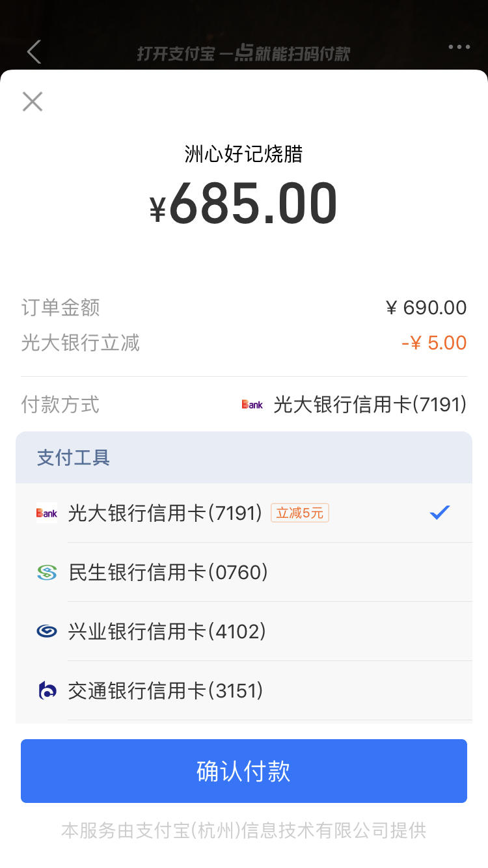Select 交通银行信用卡(3151) as payment

tap(244, 690)
